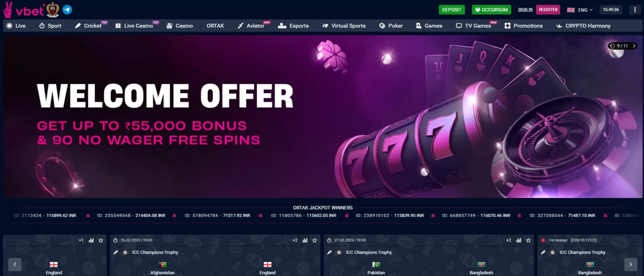Click the green DEPOSIT button
The image size is (644, 276).
pyautogui.click(x=452, y=10)
